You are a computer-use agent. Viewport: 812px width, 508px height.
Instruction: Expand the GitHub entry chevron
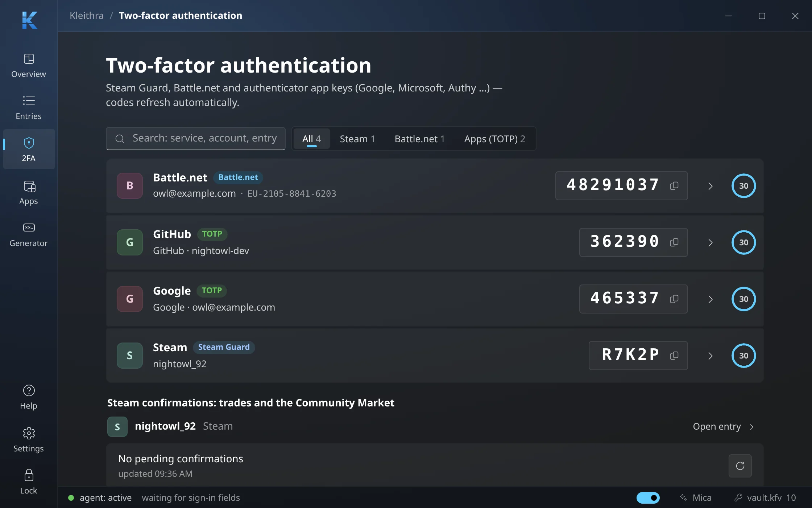point(710,243)
